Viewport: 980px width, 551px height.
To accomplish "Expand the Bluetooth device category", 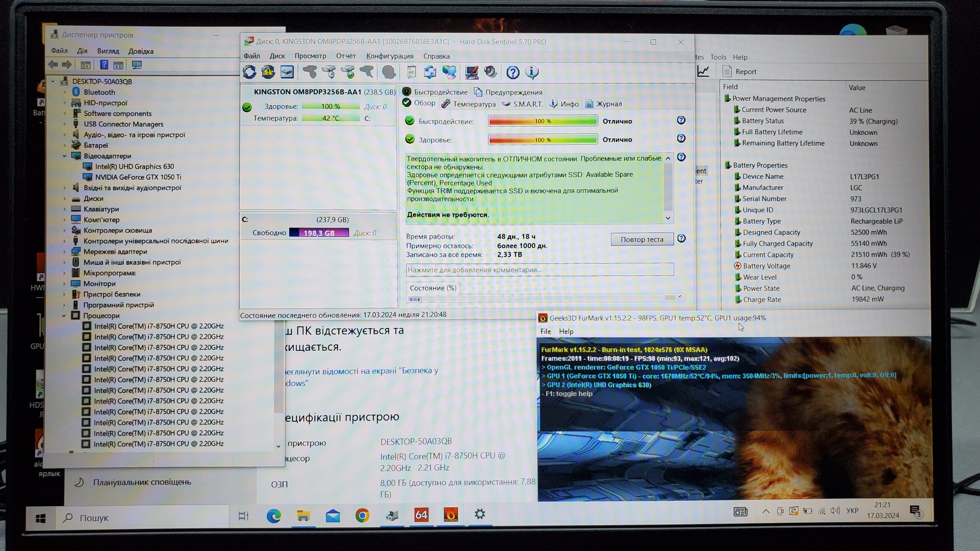I will [x=64, y=92].
